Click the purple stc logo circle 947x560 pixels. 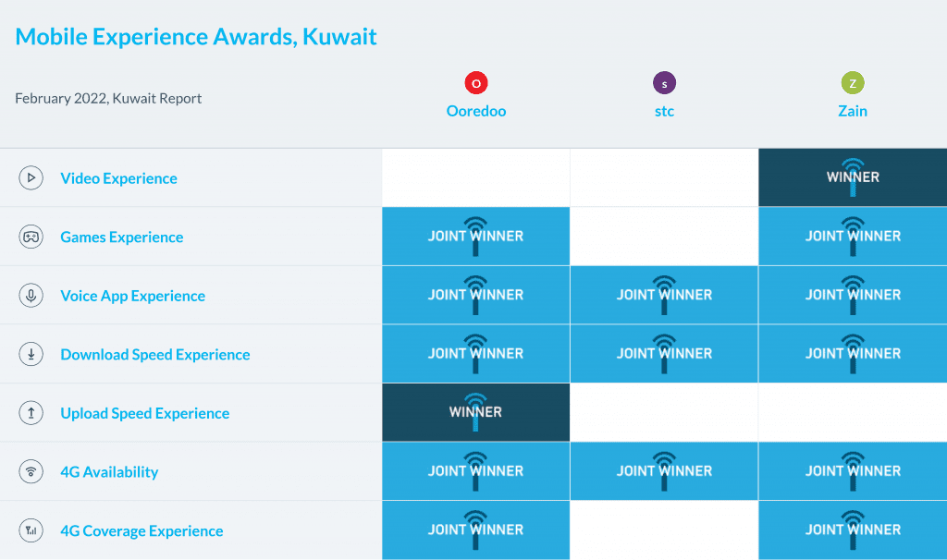coord(664,83)
